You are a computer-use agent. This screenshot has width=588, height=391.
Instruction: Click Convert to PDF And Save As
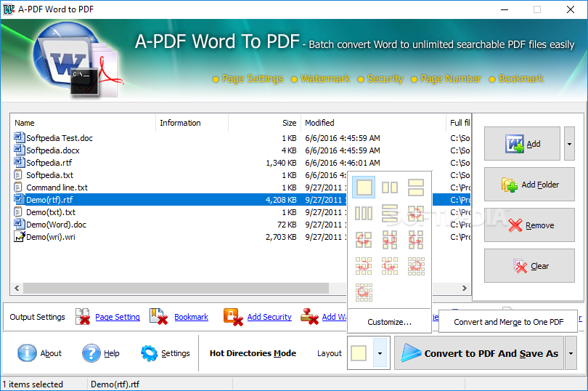tap(479, 353)
